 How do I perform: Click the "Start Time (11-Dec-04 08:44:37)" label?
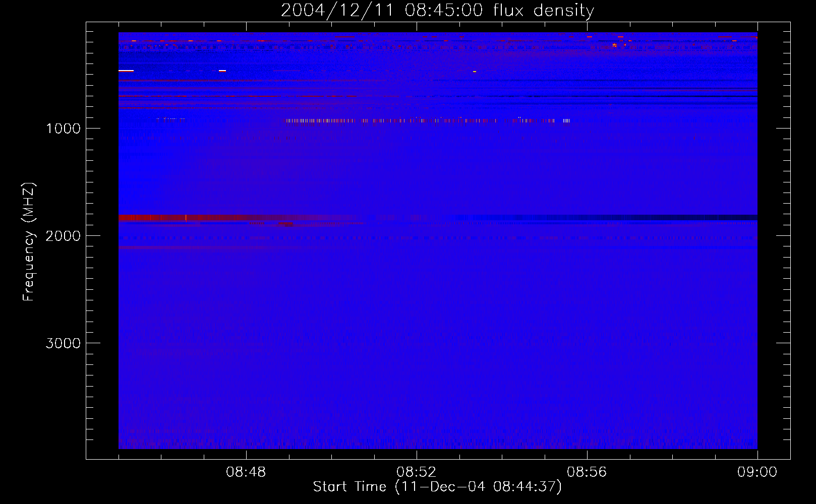click(x=437, y=487)
